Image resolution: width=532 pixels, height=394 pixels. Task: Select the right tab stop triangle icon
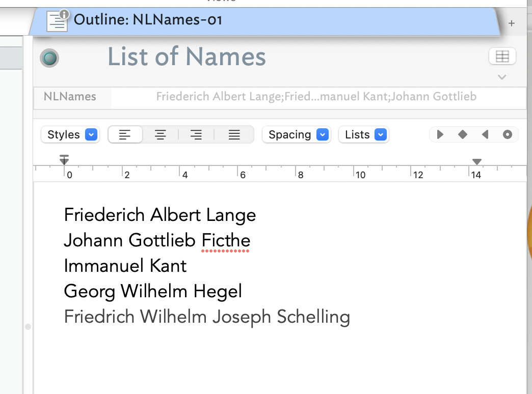(485, 134)
